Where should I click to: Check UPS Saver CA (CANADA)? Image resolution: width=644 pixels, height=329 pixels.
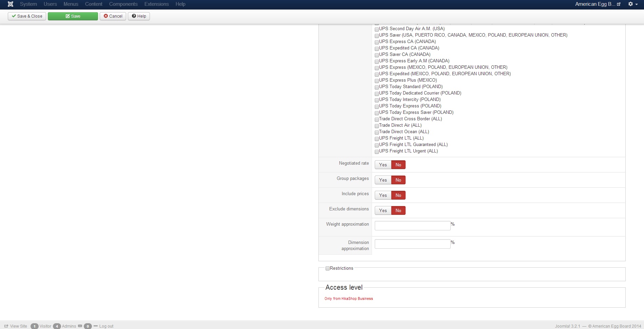coord(377,55)
